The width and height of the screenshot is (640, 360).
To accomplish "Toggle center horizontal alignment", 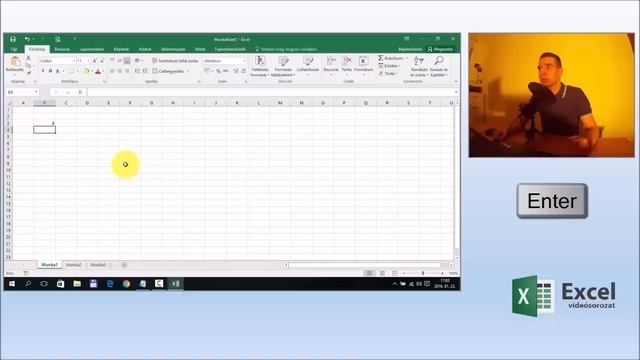I will [120, 71].
